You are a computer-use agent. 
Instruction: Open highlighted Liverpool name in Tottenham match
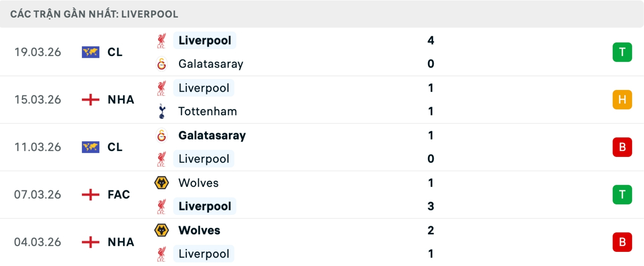point(204,88)
